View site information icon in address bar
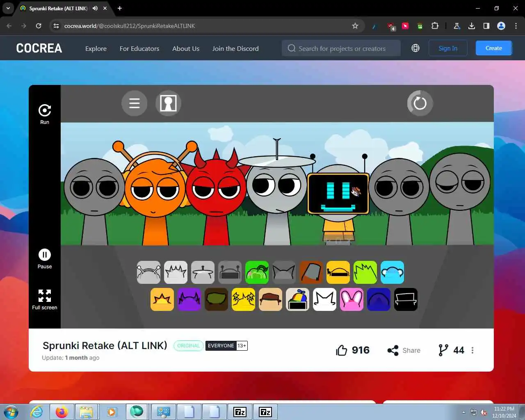The image size is (525, 420). pos(56,26)
